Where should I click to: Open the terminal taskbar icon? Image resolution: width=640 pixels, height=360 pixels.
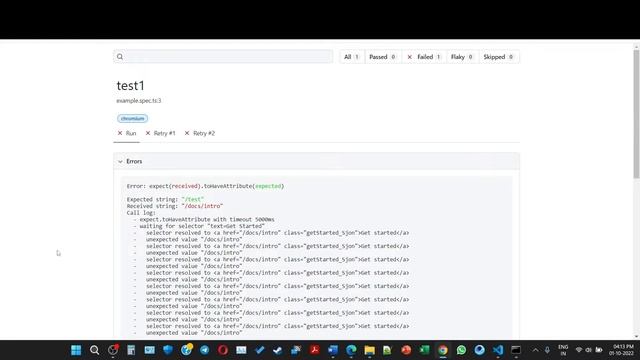coord(516,350)
